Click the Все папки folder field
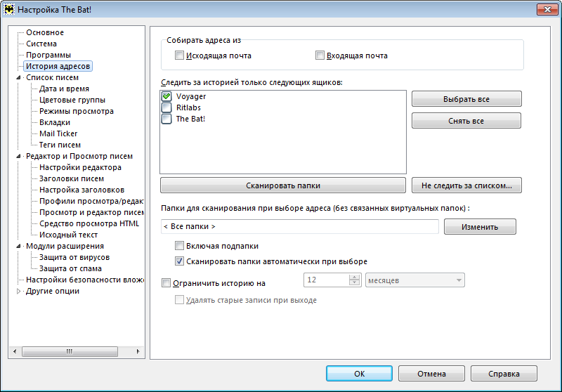 click(300, 226)
